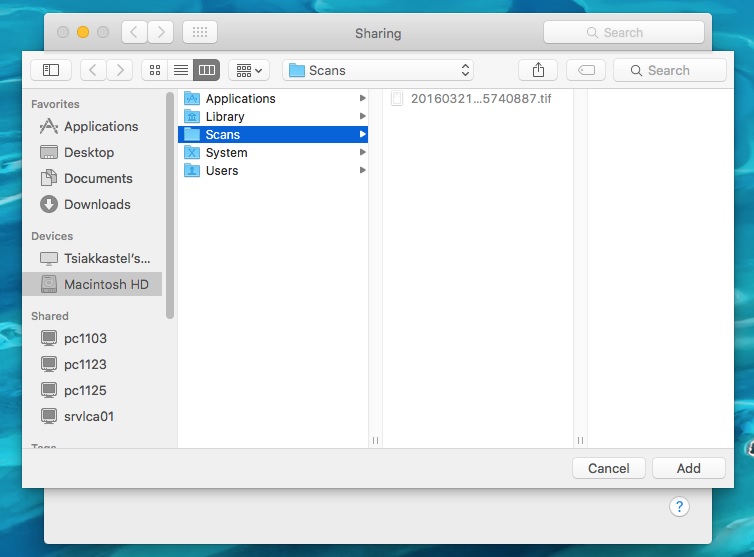Expand Scans folder via its arrow
Image resolution: width=754 pixels, height=557 pixels.
pyautogui.click(x=363, y=134)
